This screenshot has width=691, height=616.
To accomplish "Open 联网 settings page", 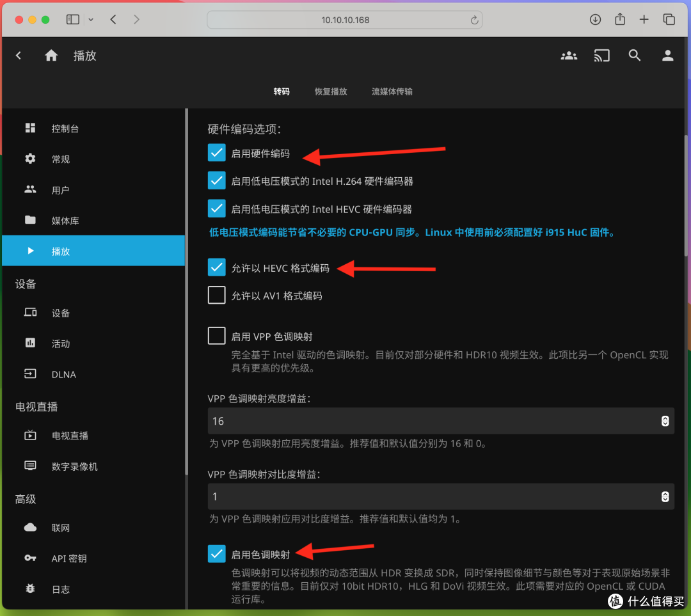I will pyautogui.click(x=93, y=528).
